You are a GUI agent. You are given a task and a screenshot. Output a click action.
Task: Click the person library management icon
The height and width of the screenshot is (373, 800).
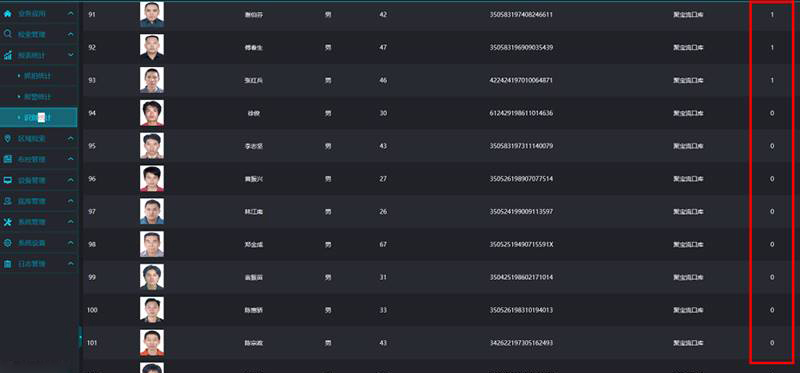[8, 201]
